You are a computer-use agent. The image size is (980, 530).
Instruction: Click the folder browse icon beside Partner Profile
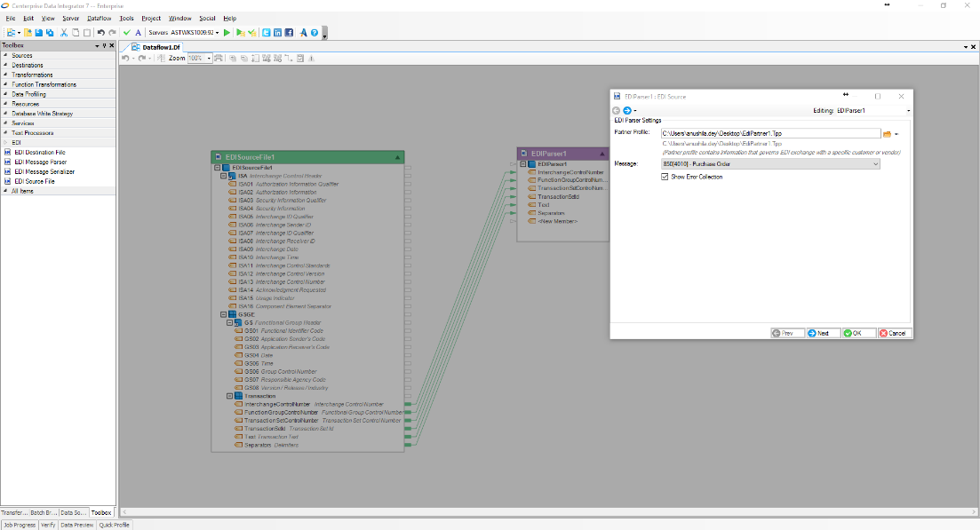tap(887, 134)
